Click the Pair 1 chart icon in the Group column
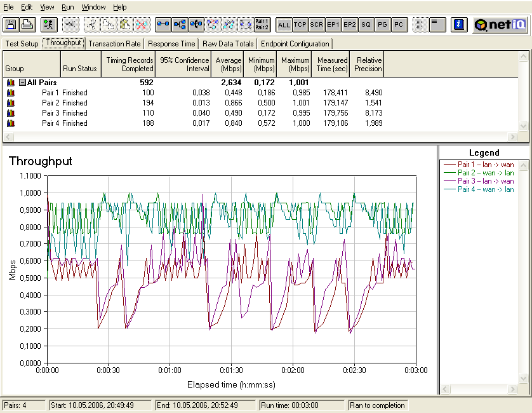The width and height of the screenshot is (532, 413). click(10, 93)
